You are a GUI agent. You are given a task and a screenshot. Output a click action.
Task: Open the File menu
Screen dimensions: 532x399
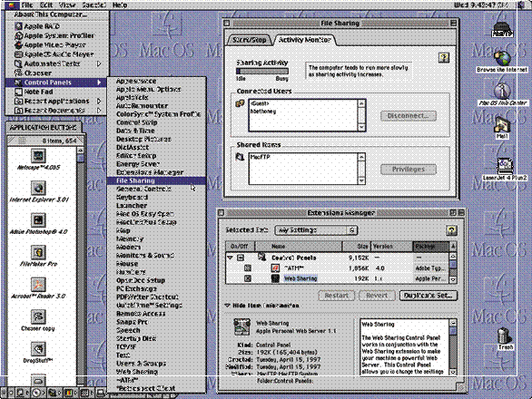click(x=27, y=5)
